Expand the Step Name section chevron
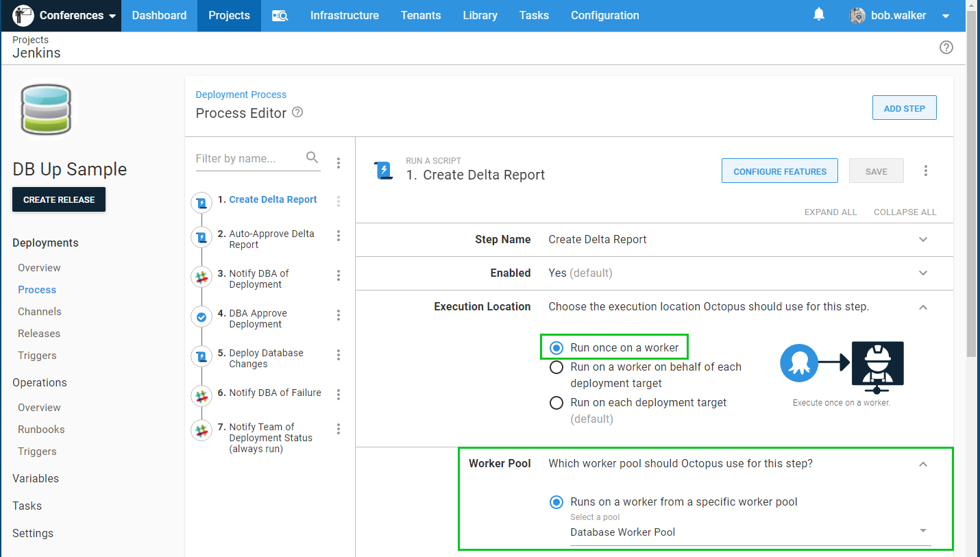This screenshot has width=980, height=557. [x=923, y=240]
